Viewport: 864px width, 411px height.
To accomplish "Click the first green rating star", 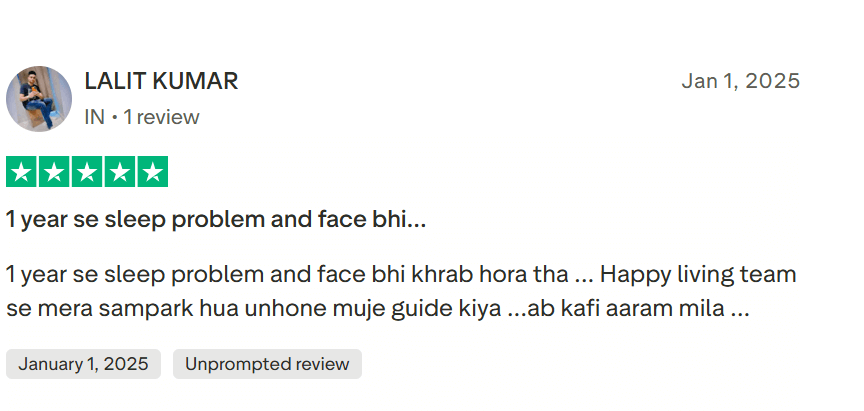I will pyautogui.click(x=21, y=172).
